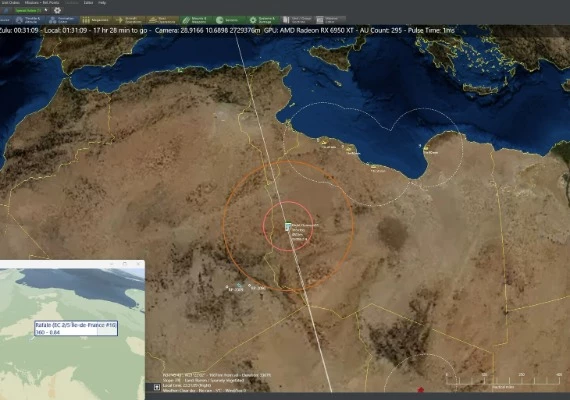
Task: Click the Rafale label in the minimap window
Action: tap(76, 328)
